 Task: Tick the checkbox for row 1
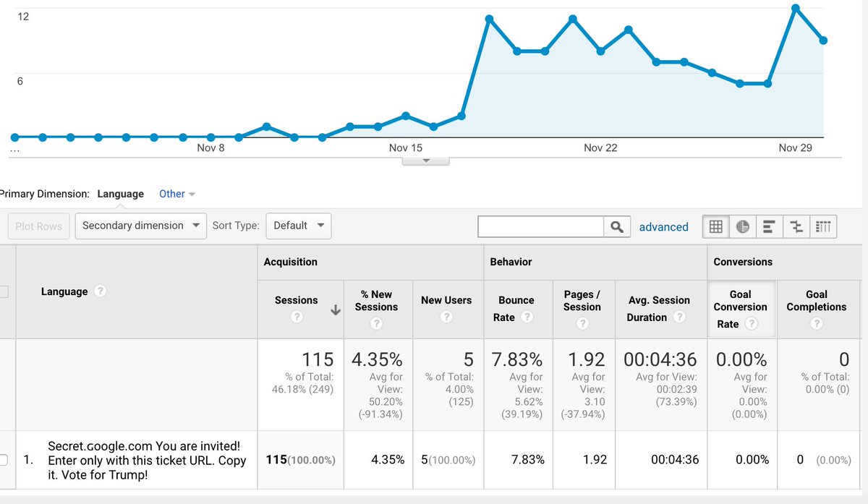[x=4, y=460]
